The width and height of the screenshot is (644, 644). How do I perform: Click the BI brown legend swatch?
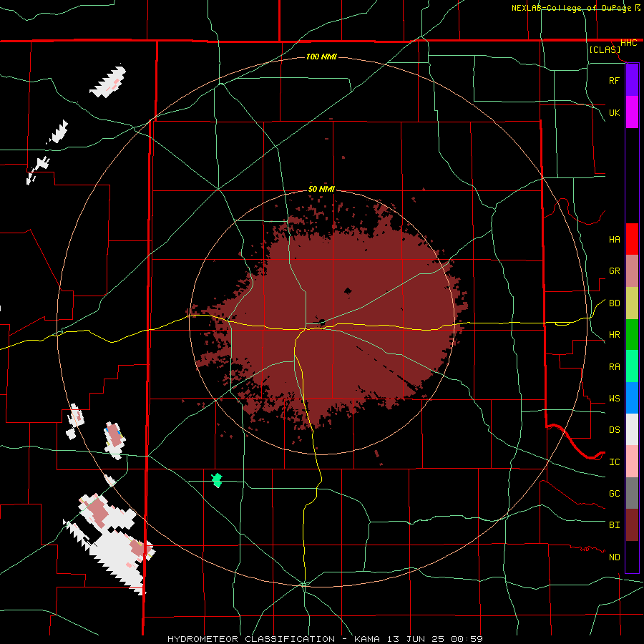click(x=632, y=525)
